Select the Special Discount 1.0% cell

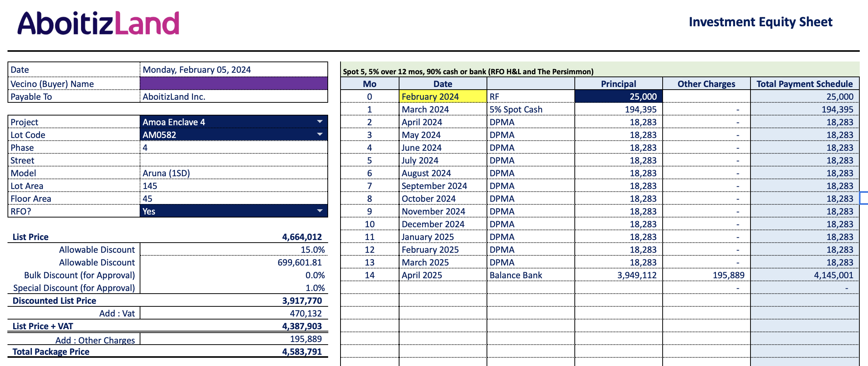tap(234, 288)
